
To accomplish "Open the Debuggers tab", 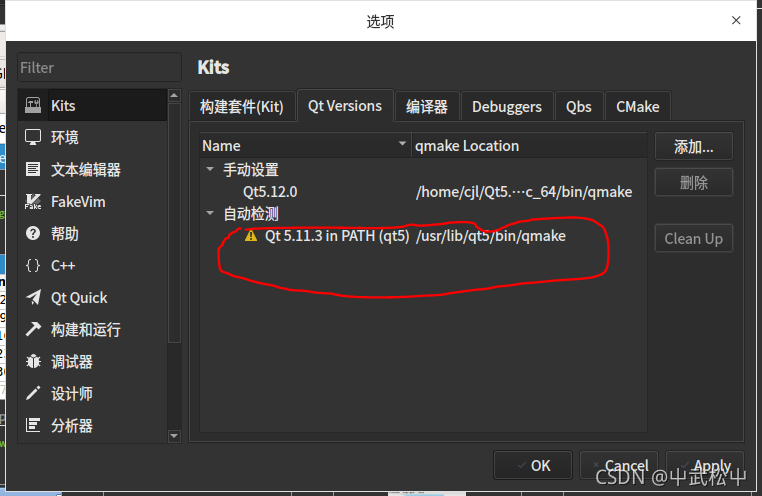I will click(507, 106).
